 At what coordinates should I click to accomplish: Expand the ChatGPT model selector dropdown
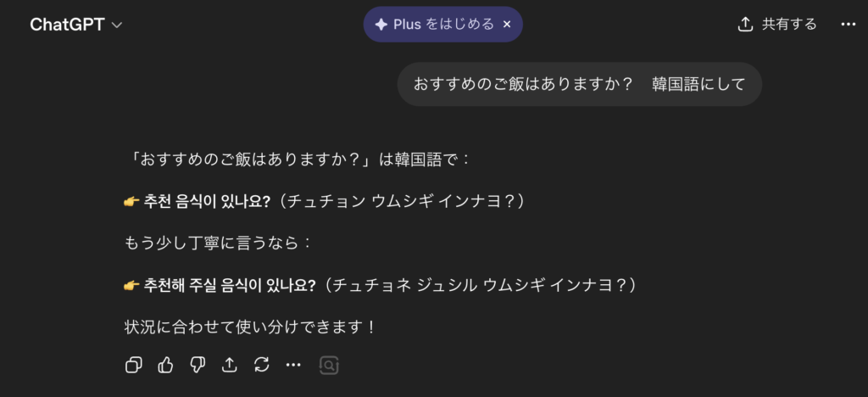(76, 25)
